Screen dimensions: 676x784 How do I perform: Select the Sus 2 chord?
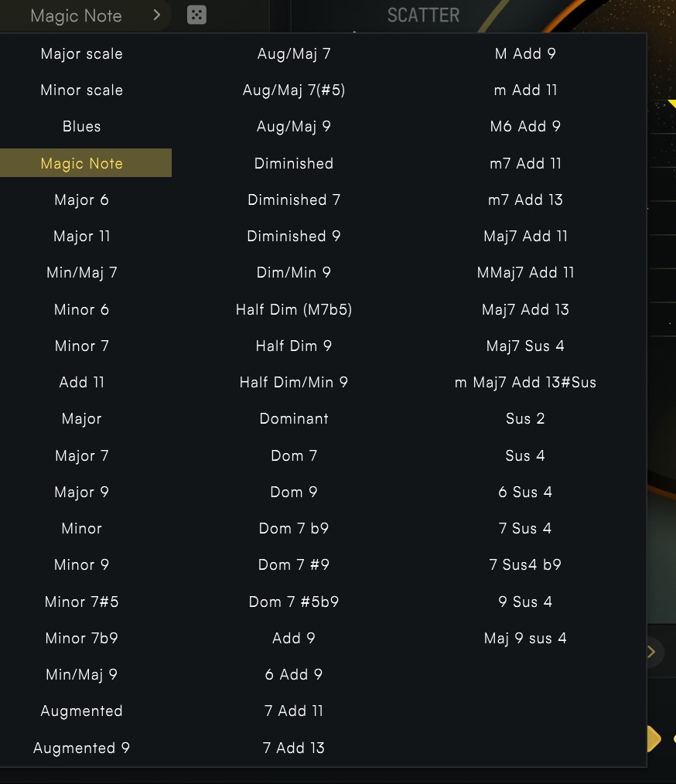click(x=525, y=418)
